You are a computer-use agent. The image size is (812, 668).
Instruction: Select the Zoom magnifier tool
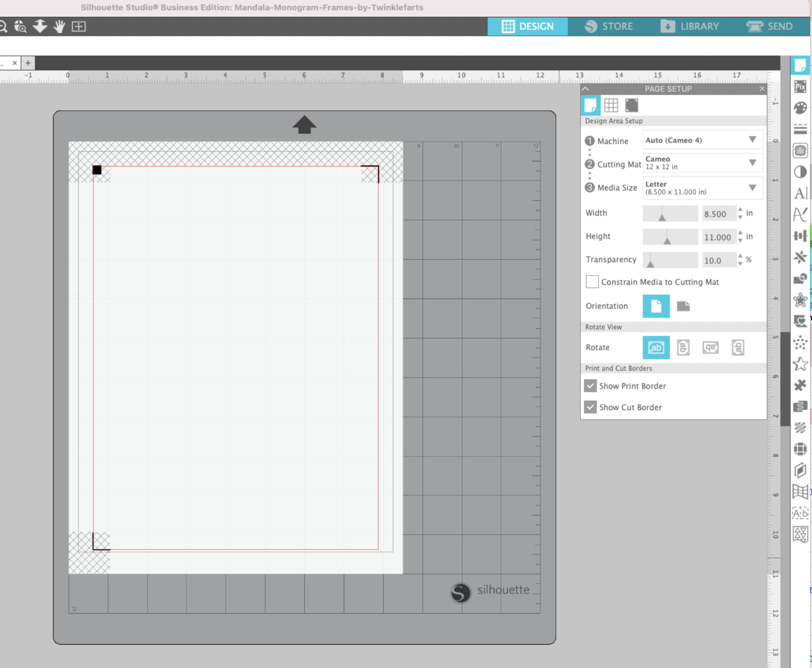pyautogui.click(x=4, y=26)
